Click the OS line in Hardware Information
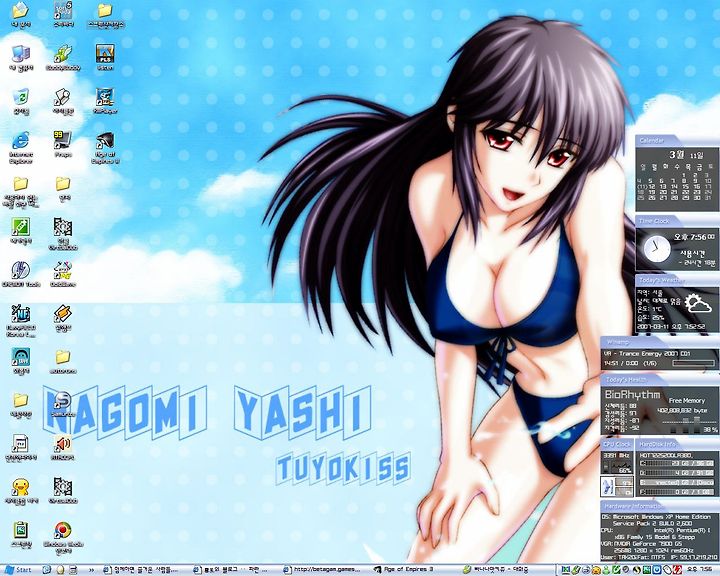Viewport: 720px width, 576px height. [x=656, y=517]
